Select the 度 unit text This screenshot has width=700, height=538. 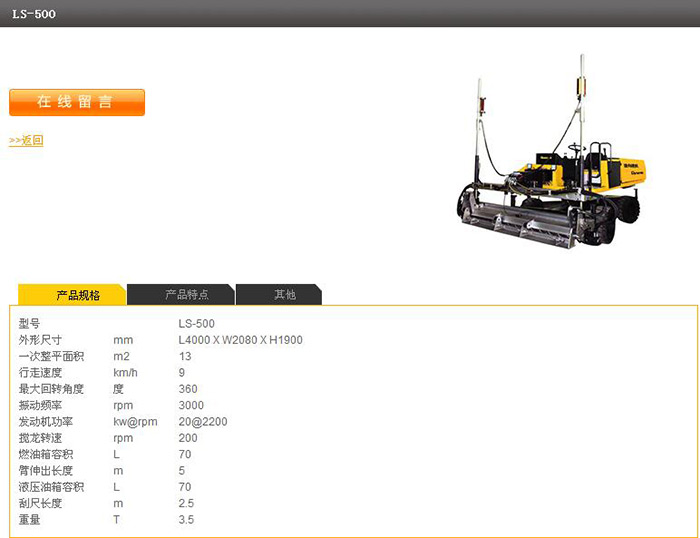point(118,389)
